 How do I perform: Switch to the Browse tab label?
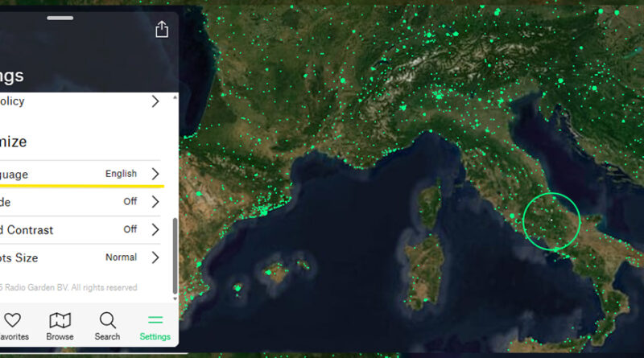point(60,337)
